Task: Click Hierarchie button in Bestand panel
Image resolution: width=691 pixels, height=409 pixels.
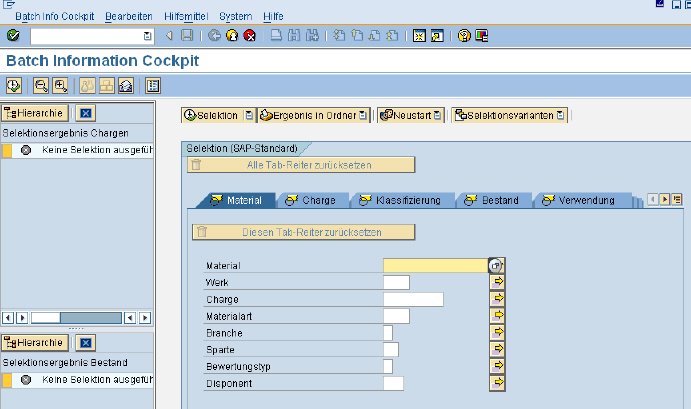Action: coord(35,343)
